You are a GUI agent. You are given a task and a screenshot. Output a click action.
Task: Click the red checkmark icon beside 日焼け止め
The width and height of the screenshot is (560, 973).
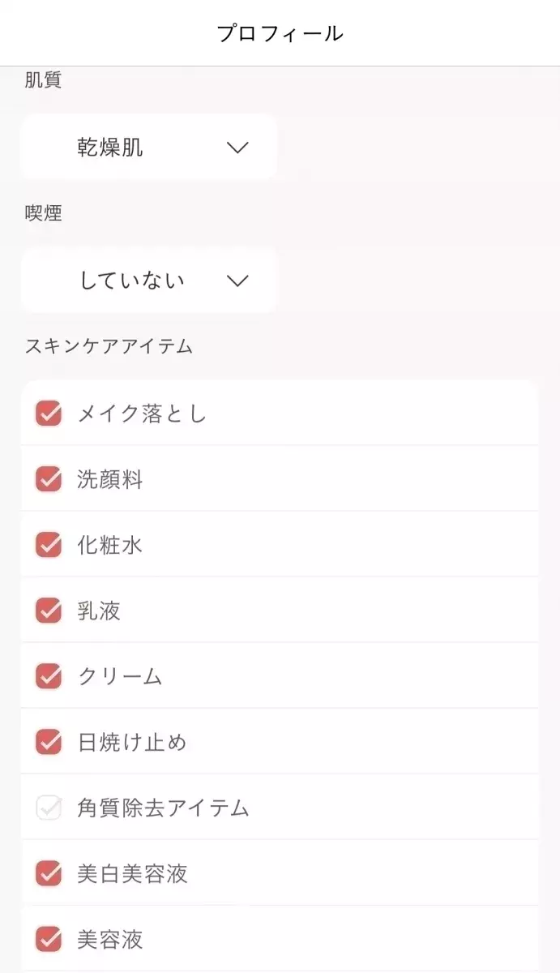(x=48, y=742)
